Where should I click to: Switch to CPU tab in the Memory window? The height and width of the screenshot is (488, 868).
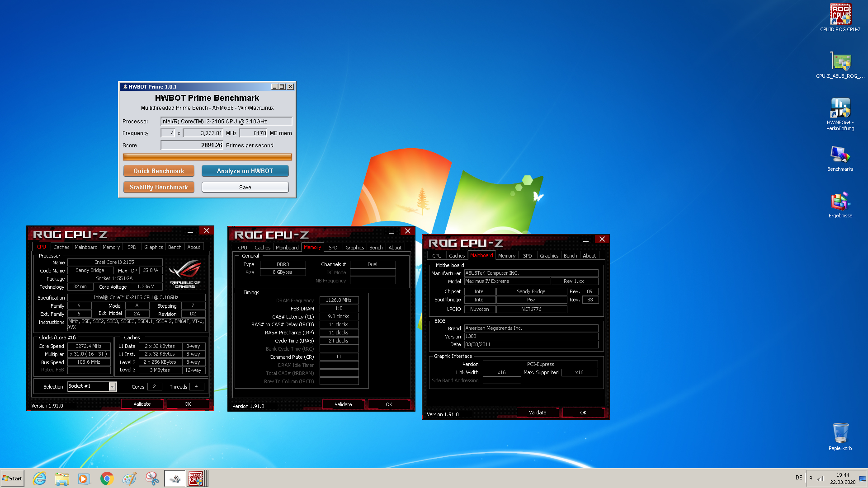click(243, 248)
